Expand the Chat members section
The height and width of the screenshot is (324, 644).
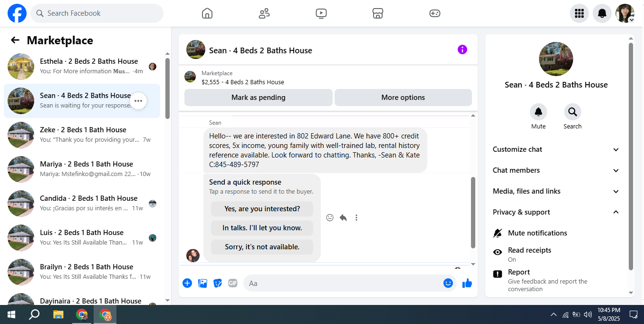coord(556,170)
